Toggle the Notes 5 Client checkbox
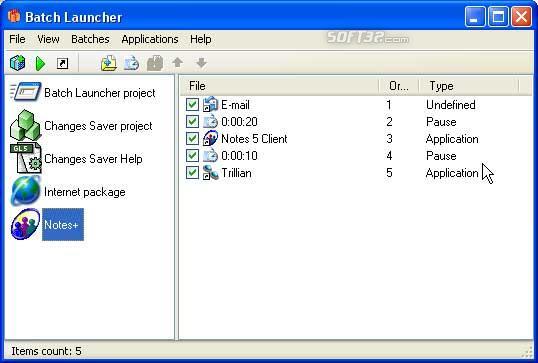The width and height of the screenshot is (538, 363). tap(192, 138)
